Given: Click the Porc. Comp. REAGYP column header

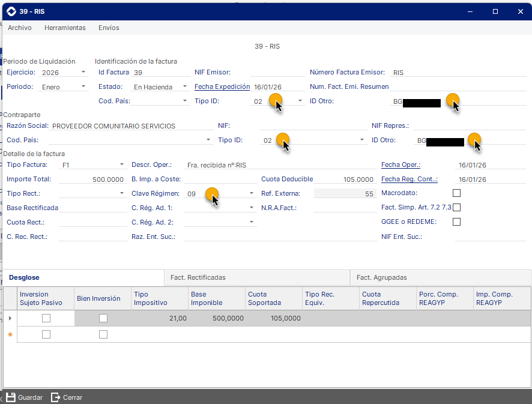Looking at the screenshot, I should pyautogui.click(x=444, y=298).
